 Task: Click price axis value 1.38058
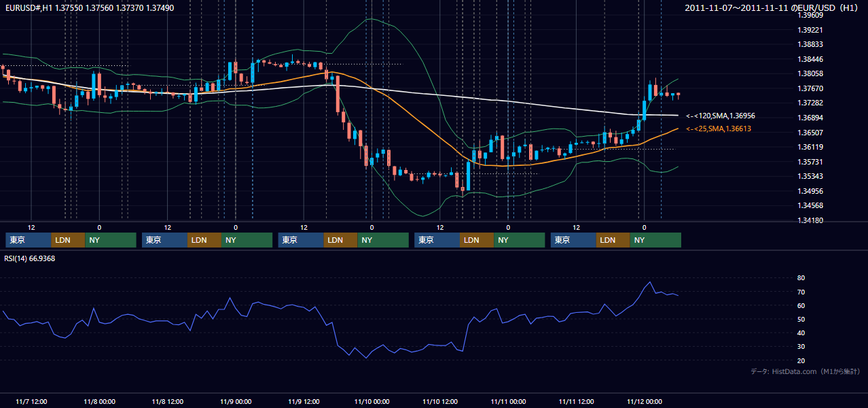click(x=810, y=73)
